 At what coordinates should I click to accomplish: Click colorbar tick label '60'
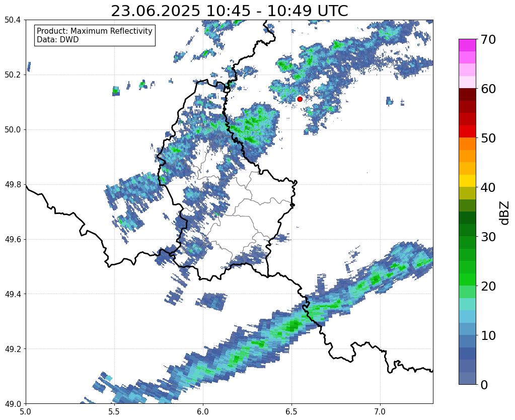point(487,89)
